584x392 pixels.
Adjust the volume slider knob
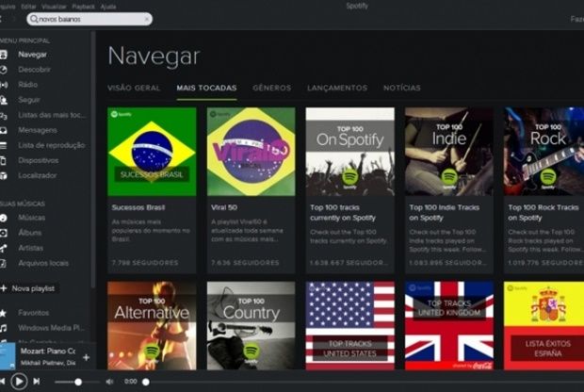78,382
